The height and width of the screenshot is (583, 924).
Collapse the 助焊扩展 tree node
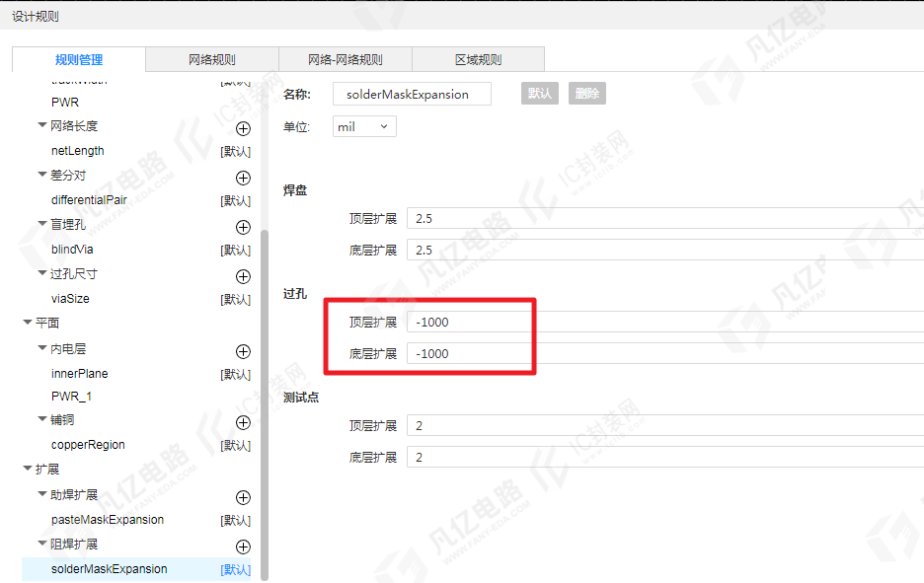[x=41, y=494]
